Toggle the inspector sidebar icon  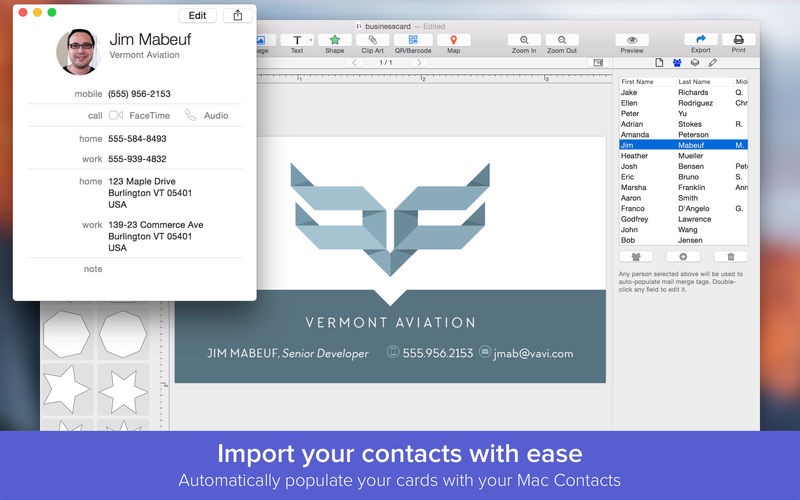598,62
